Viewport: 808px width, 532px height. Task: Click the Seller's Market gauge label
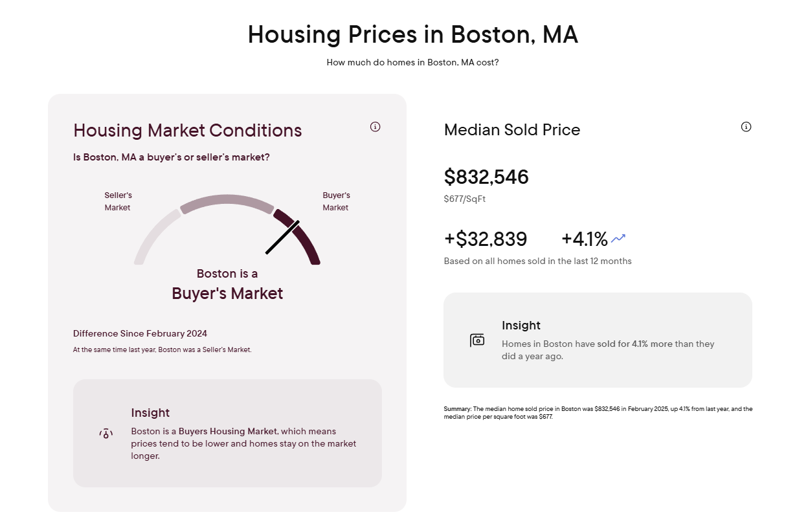click(118, 201)
